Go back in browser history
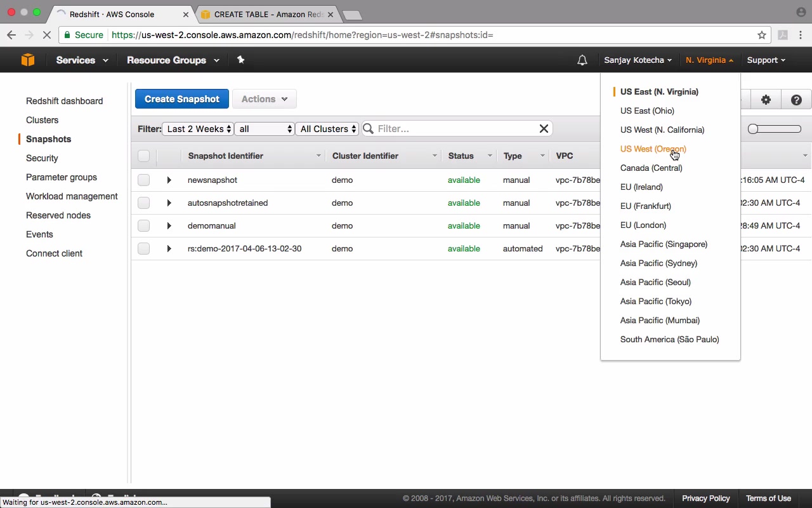This screenshot has height=508, width=812. pyautogui.click(x=11, y=35)
